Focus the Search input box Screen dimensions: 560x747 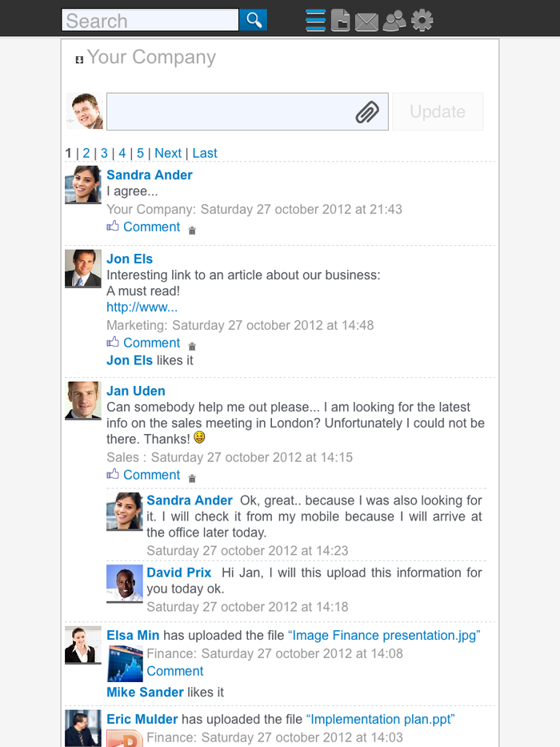point(150,20)
